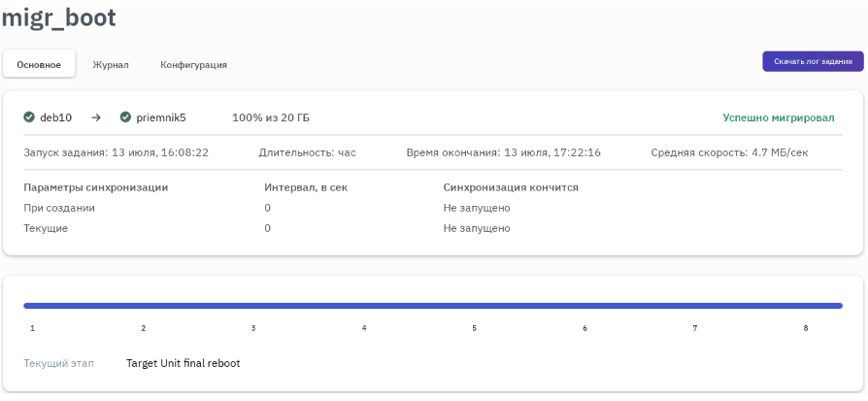Select stage marker 8 on progress
The width and height of the screenshot is (868, 401).
pos(806,328)
